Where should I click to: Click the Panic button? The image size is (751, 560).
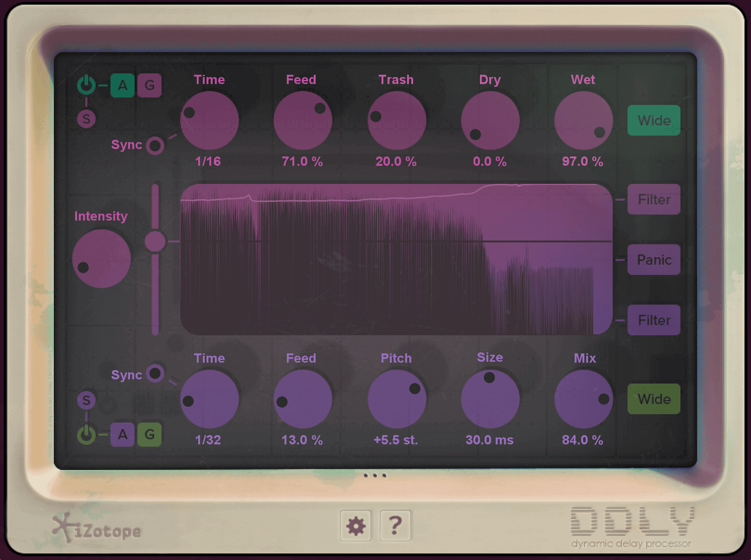coord(654,260)
